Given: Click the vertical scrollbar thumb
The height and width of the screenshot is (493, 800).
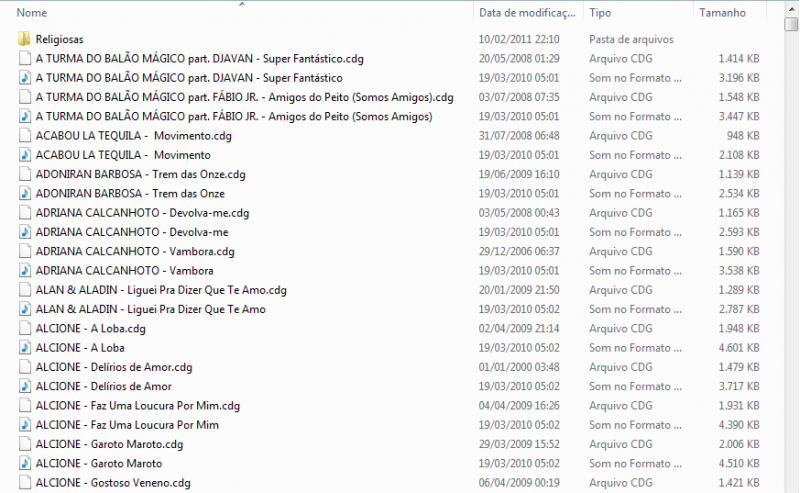Looking at the screenshot, I should click(791, 24).
